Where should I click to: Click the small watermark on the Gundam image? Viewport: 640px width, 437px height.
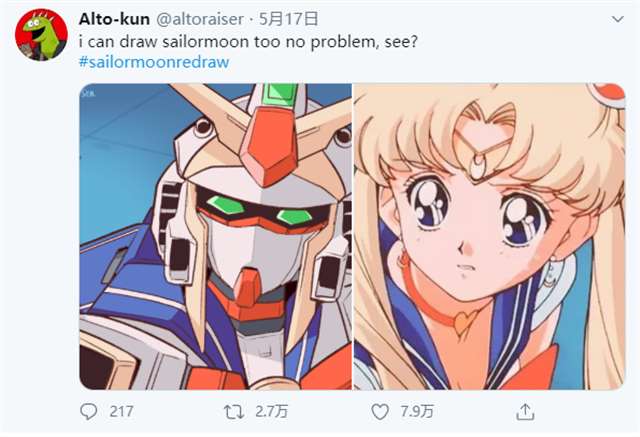89,93
